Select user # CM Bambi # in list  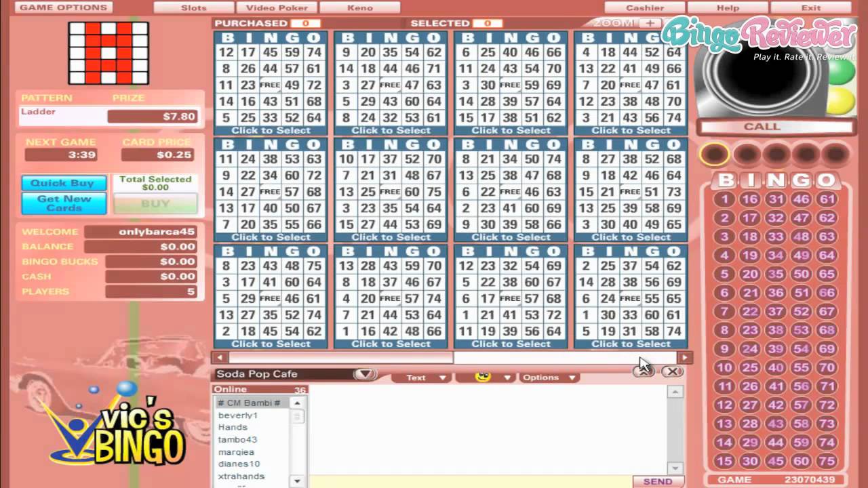tap(252, 403)
